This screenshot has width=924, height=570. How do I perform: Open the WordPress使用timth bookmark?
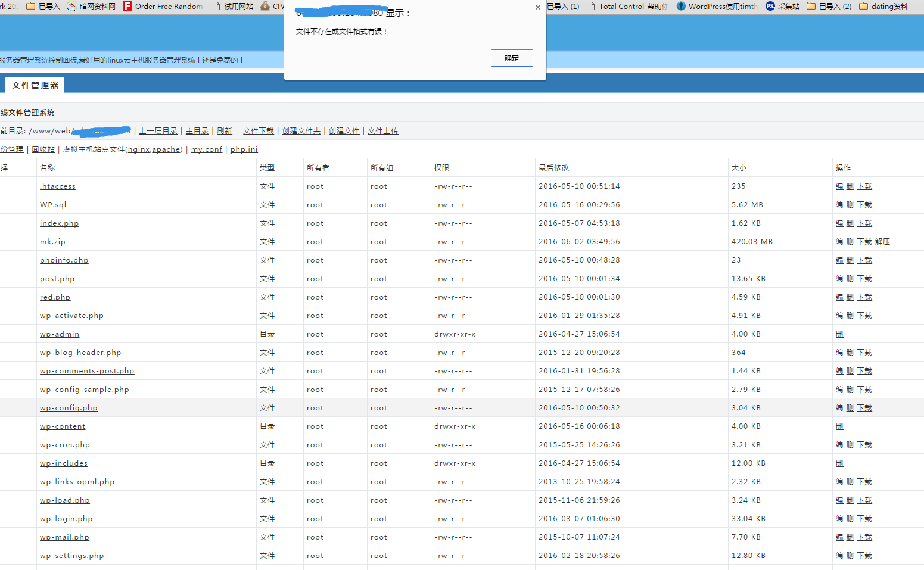click(x=717, y=6)
